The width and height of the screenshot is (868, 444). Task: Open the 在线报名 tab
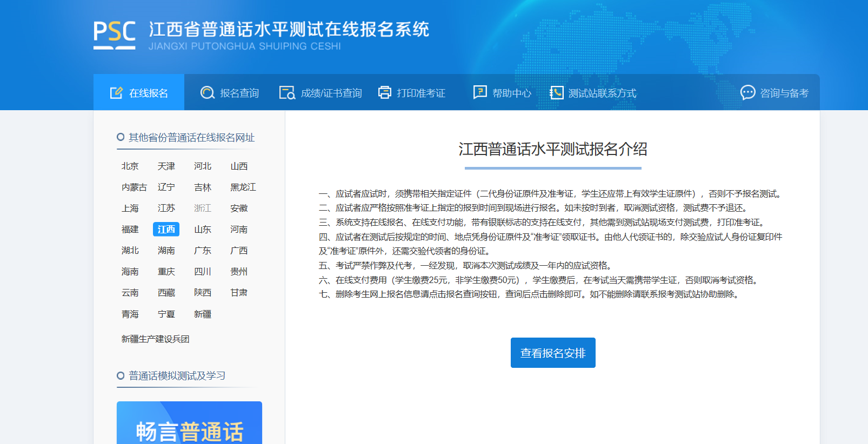point(139,92)
